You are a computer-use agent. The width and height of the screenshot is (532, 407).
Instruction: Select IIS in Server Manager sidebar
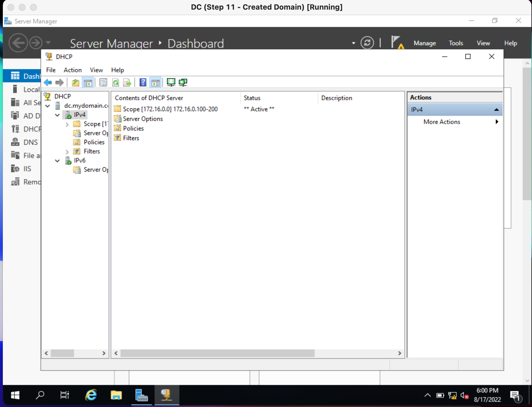[x=22, y=169]
